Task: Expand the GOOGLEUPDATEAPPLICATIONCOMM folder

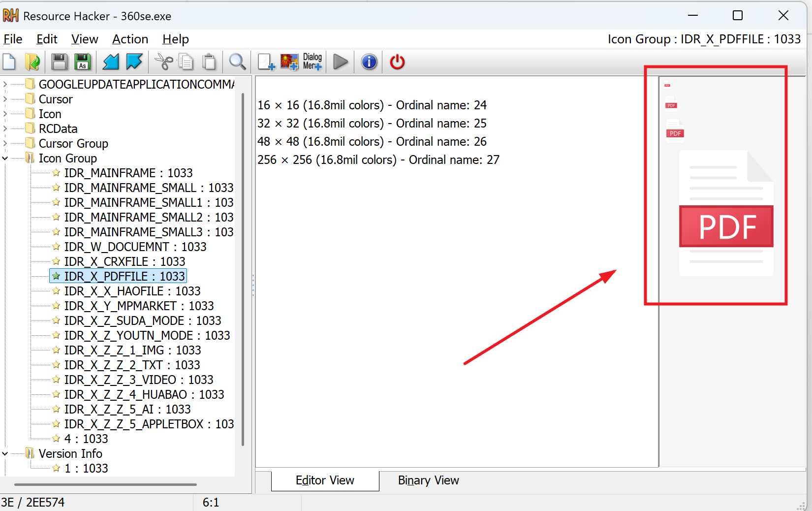Action: point(5,84)
